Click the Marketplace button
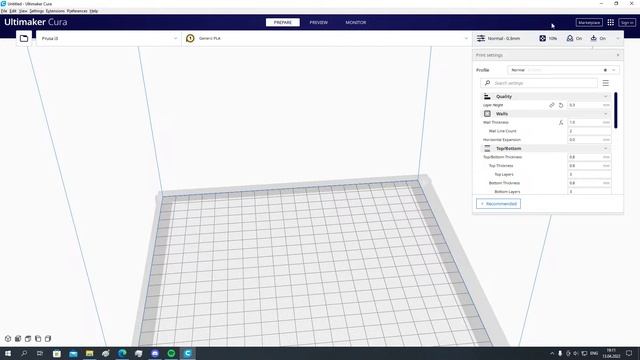This screenshot has height=360, width=640. 589,22
